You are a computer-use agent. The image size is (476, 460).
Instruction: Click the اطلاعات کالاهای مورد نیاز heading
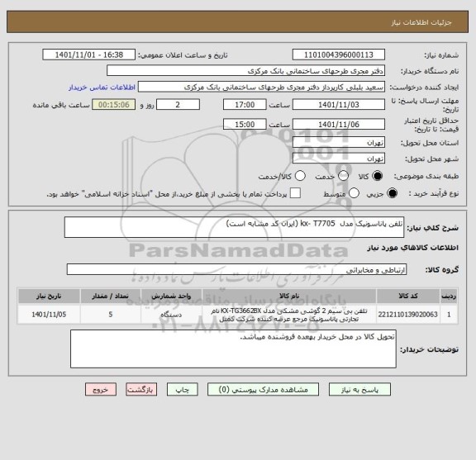point(412,248)
